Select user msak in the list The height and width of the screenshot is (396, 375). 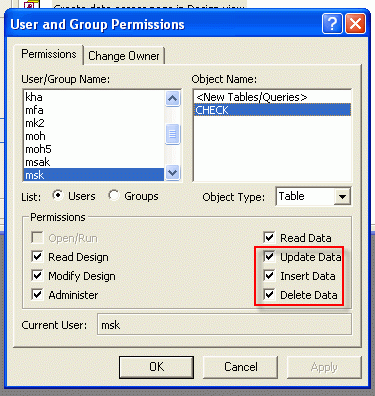[94, 162]
